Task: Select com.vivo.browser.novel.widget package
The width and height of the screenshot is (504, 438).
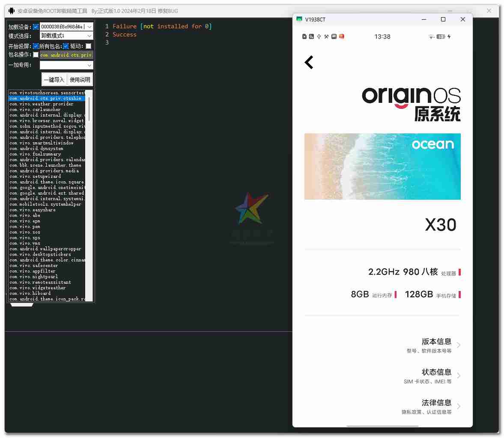Action: [47, 120]
